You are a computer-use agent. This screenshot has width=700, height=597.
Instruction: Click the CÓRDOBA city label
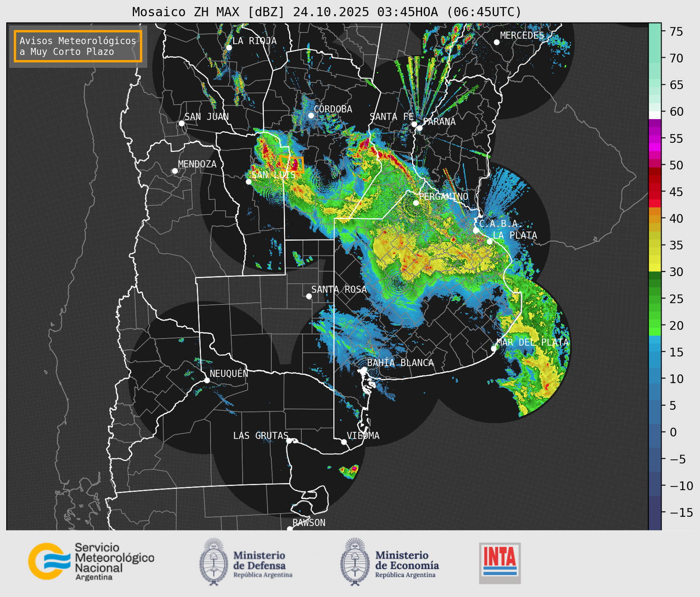[x=333, y=109]
